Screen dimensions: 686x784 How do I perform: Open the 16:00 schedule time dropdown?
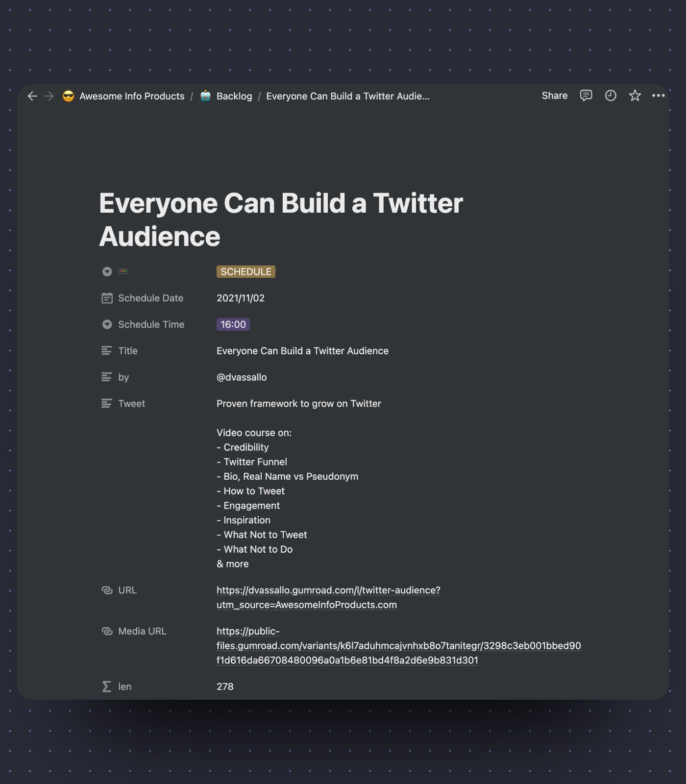[233, 324]
